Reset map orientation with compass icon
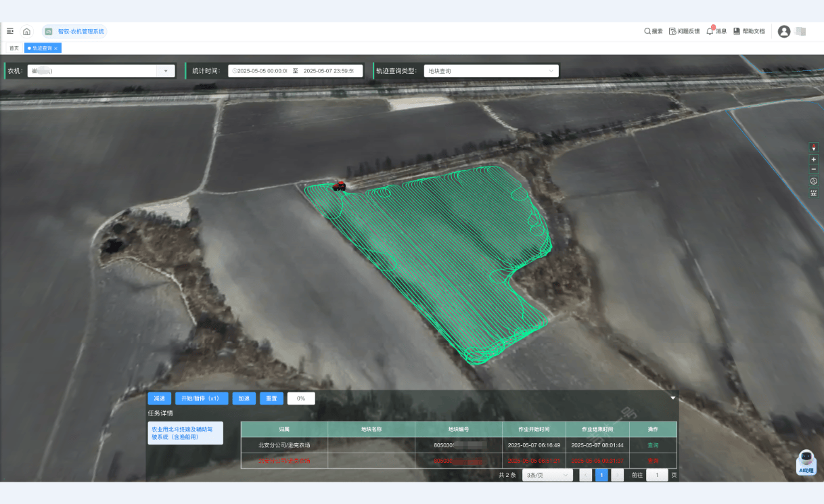The image size is (824, 504). pos(814,181)
